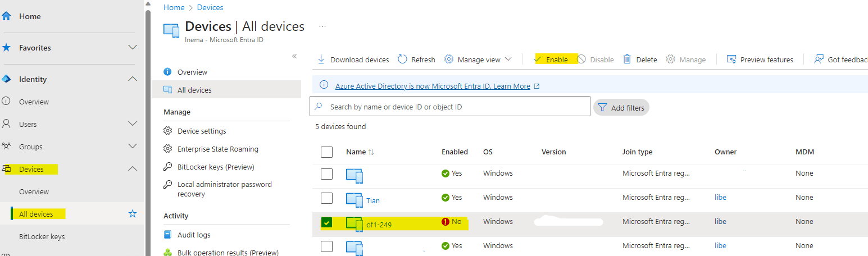868x256 pixels.
Task: Favorite All devices with the star icon
Action: [x=133, y=214]
